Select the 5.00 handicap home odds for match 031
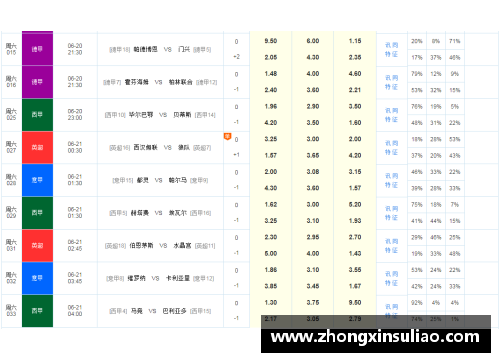The image size is (500, 362). pyautogui.click(x=271, y=253)
